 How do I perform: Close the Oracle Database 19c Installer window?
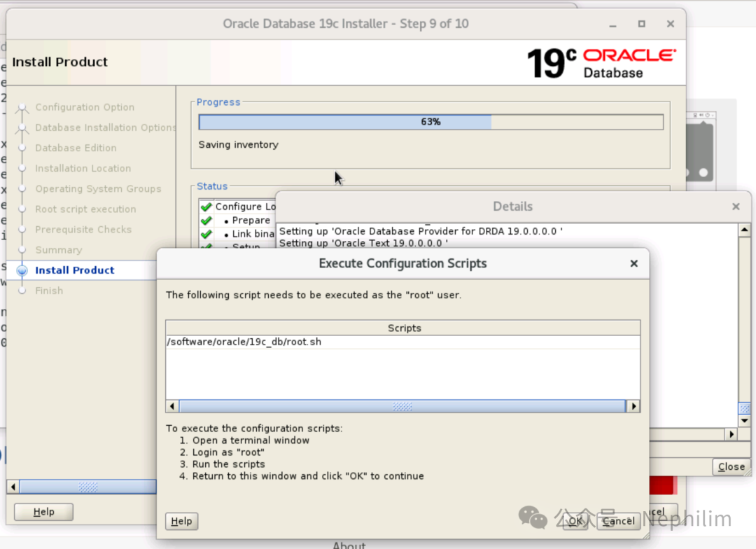tap(670, 24)
